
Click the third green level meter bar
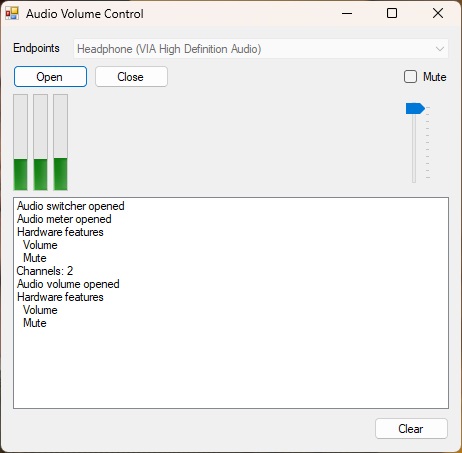[61, 142]
